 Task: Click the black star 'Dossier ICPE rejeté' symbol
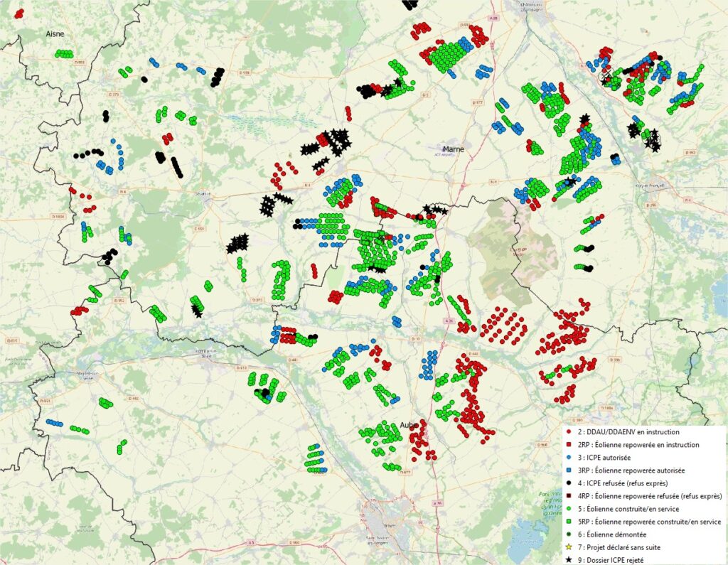point(569,559)
